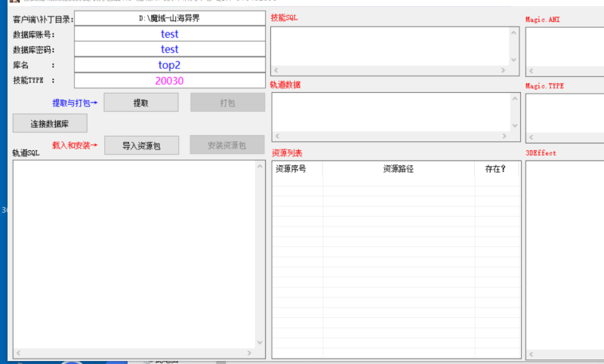
Task: Click the 轨道SQL label
Action: (x=26, y=153)
